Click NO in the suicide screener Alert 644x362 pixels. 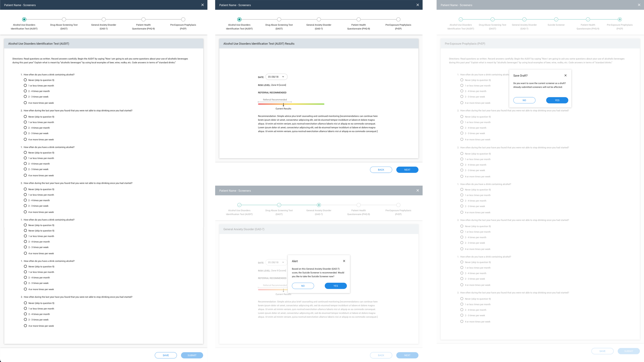pyautogui.click(x=303, y=286)
